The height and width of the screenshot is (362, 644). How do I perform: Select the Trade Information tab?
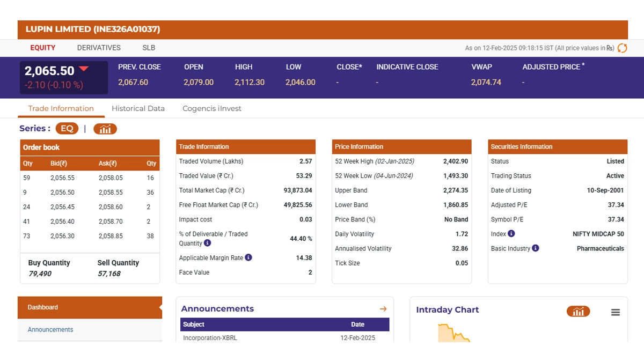[61, 108]
